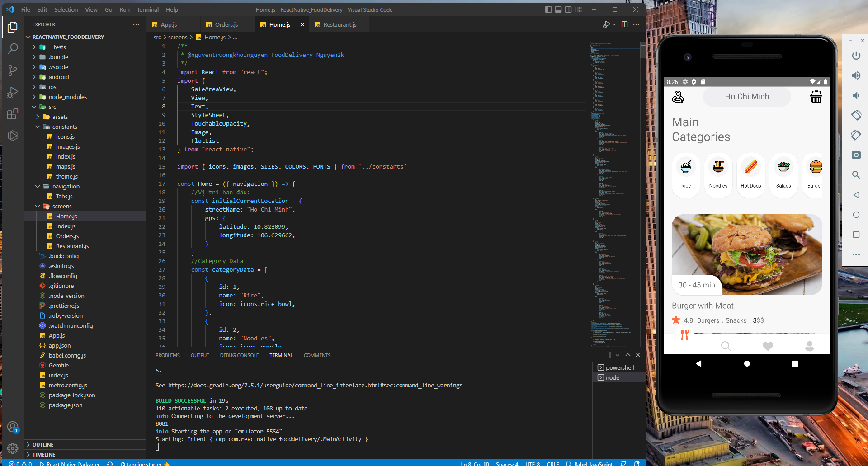Switch to the Restaurant.js tab
Viewport: 868px width, 466px height.
pyautogui.click(x=340, y=24)
